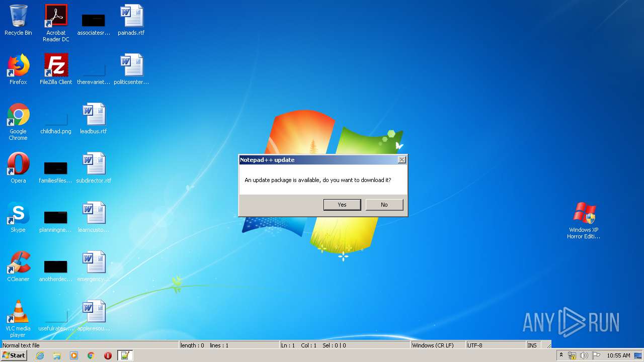Show hidden tray icons arrow
The height and width of the screenshot is (362, 644).
point(561,355)
